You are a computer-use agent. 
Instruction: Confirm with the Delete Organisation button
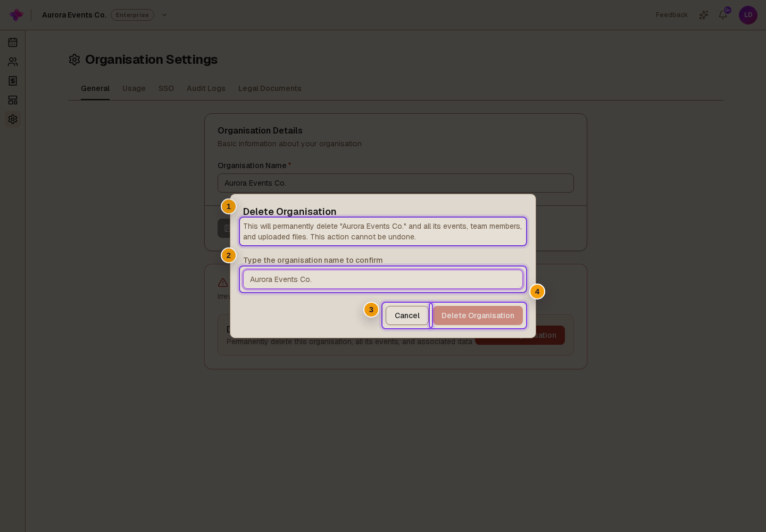tap(478, 315)
